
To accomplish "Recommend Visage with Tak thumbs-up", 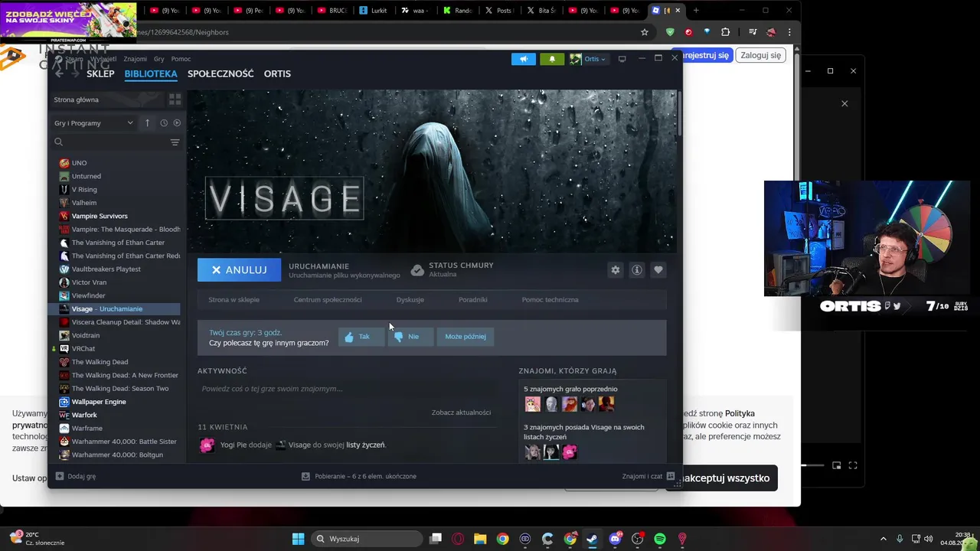I will [360, 337].
